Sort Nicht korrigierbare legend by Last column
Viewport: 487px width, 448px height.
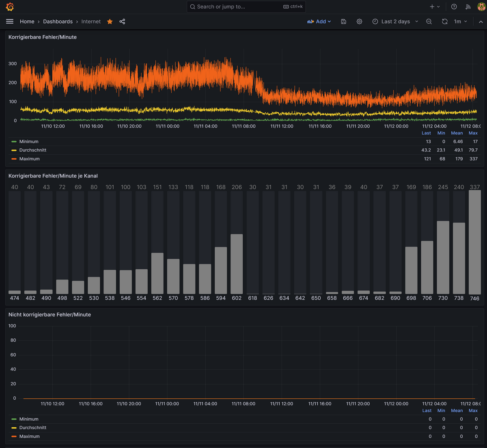[427, 411]
